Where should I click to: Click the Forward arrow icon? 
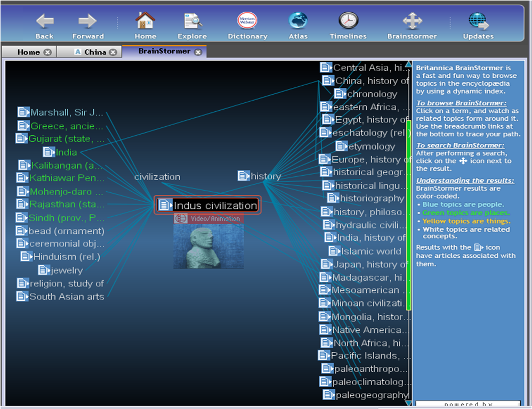[87, 21]
